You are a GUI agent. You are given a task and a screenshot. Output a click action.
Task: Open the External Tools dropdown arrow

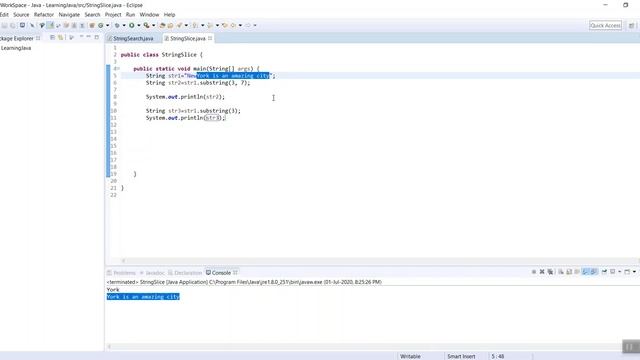pyautogui.click(x=153, y=25)
